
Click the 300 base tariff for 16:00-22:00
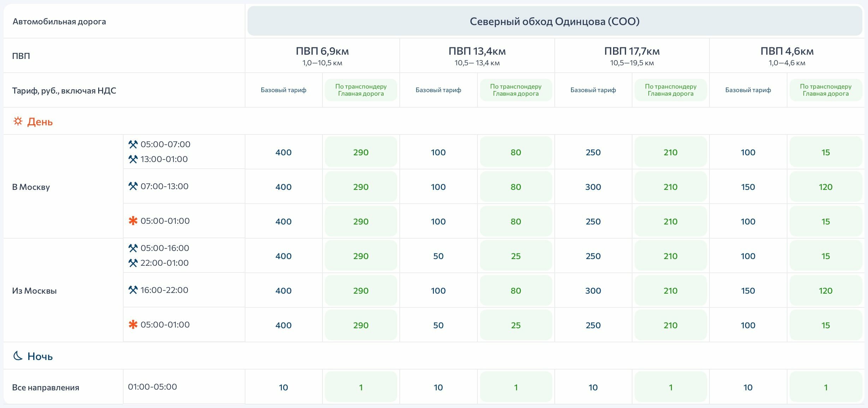click(x=593, y=290)
